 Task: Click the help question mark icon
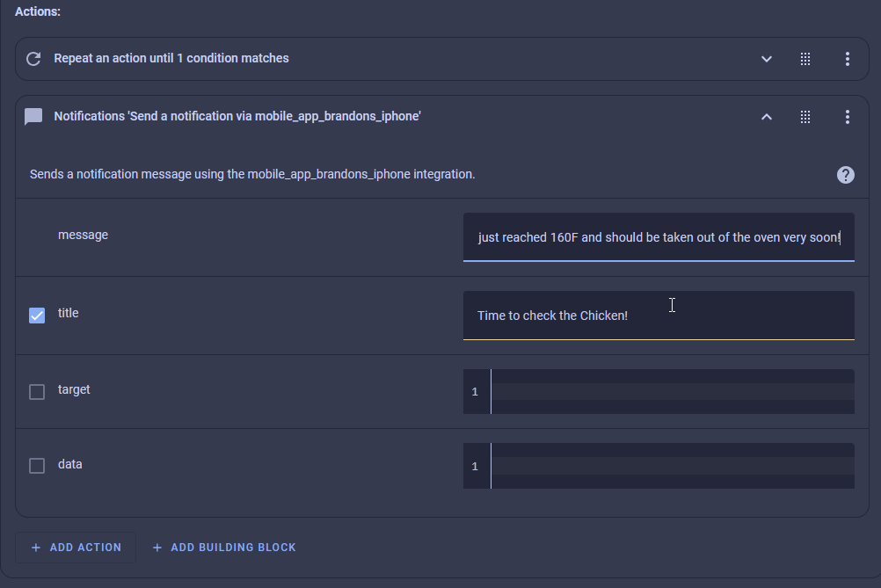point(846,175)
